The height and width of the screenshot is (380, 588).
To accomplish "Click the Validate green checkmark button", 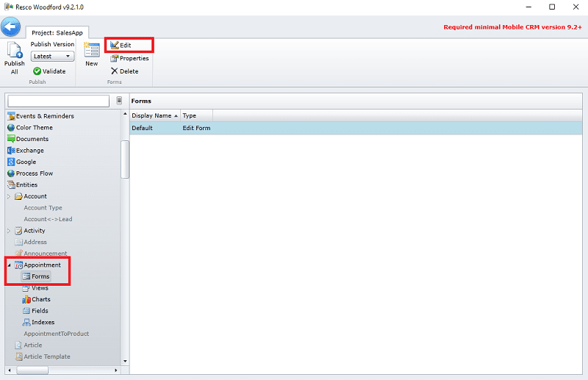I will [x=49, y=71].
